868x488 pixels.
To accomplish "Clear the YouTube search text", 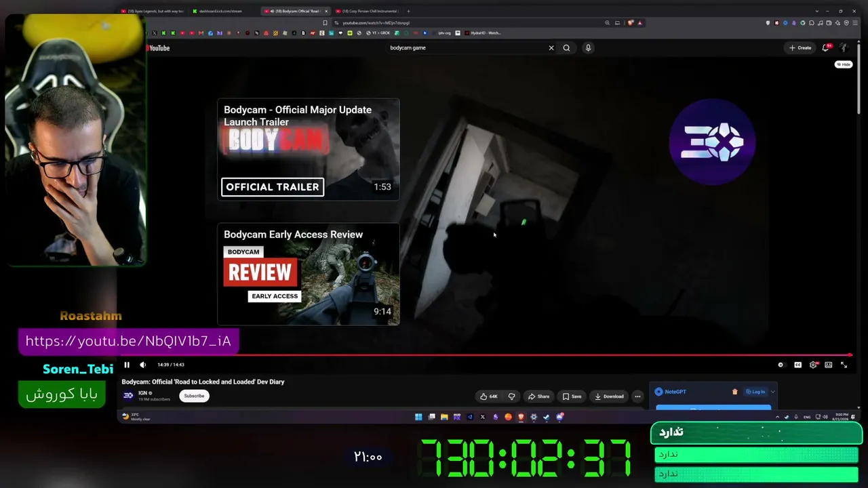I will 551,48.
